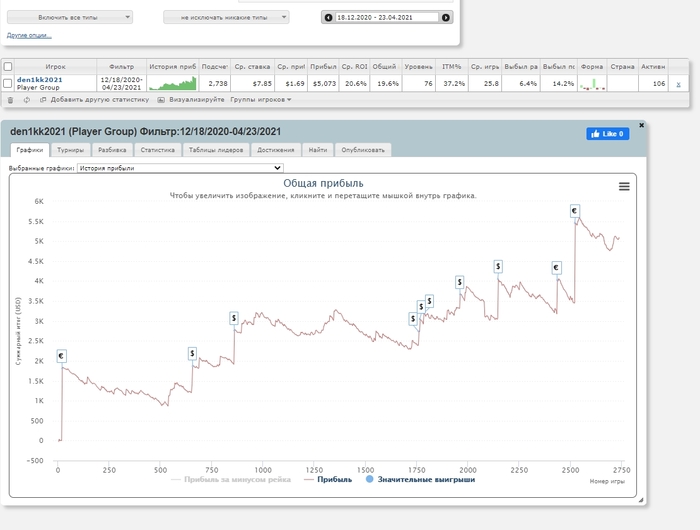Click the refresh icon below player table

pyautogui.click(x=27, y=100)
